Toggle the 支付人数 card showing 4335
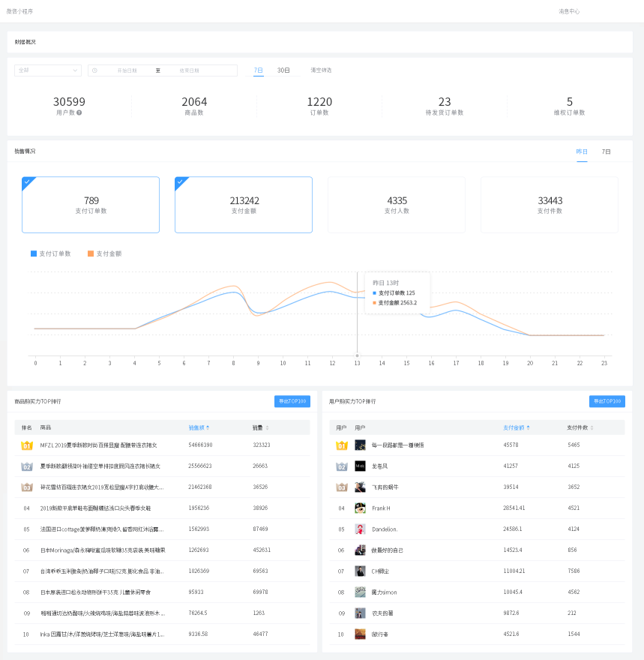The height and width of the screenshot is (660, 644). [x=397, y=205]
